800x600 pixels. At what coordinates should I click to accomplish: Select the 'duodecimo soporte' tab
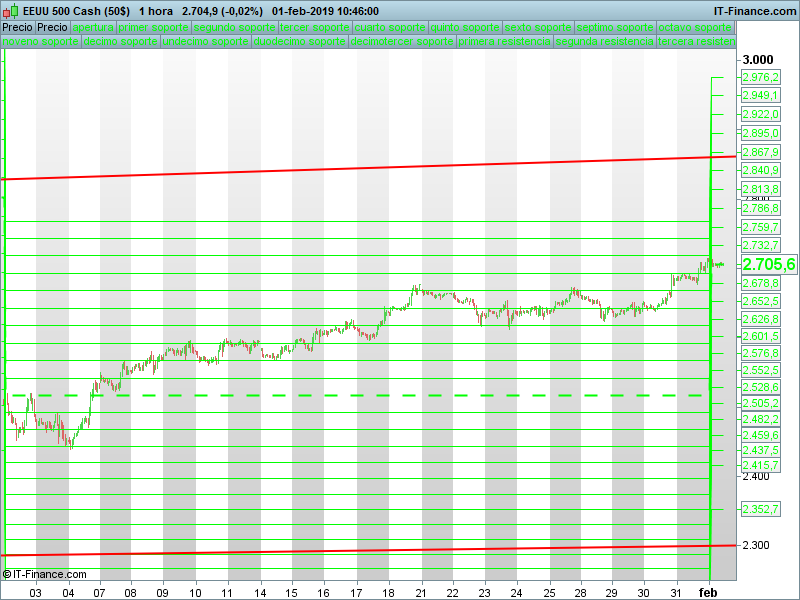(300, 43)
